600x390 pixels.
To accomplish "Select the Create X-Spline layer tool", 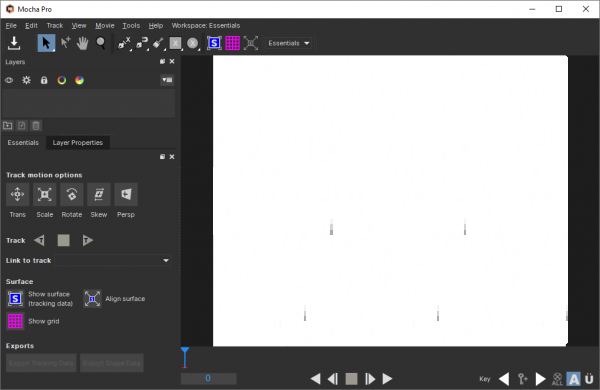I will (x=124, y=43).
